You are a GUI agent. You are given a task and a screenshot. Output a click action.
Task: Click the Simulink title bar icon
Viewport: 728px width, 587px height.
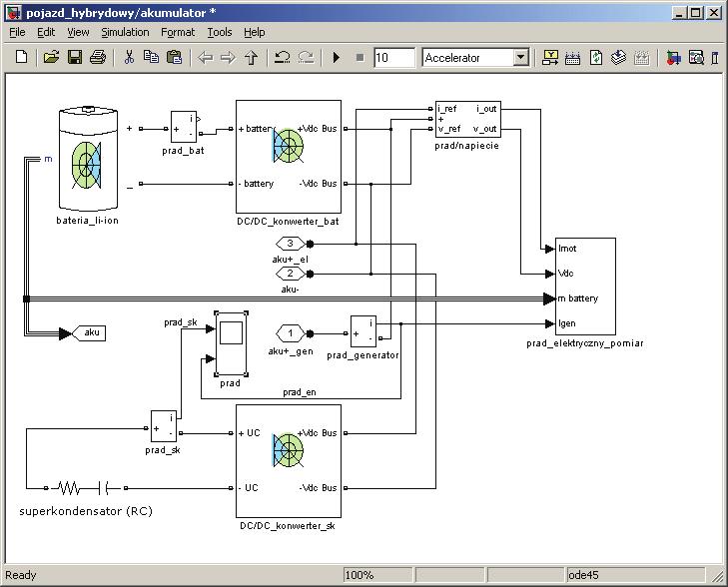pyautogui.click(x=14, y=13)
